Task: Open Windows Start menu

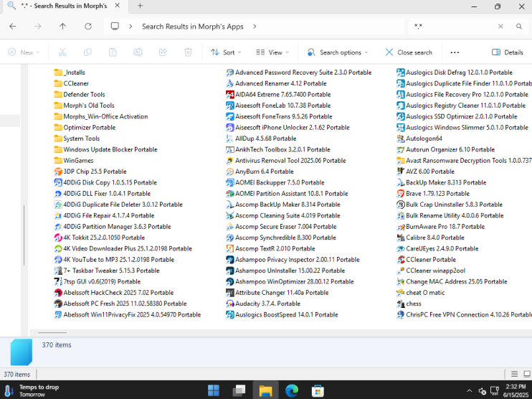Action: click(214, 390)
